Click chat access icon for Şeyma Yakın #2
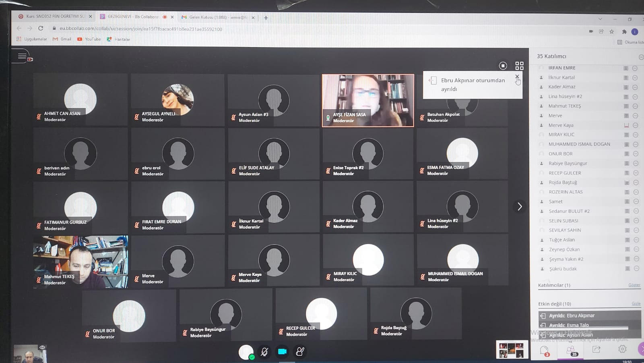 coord(627,259)
